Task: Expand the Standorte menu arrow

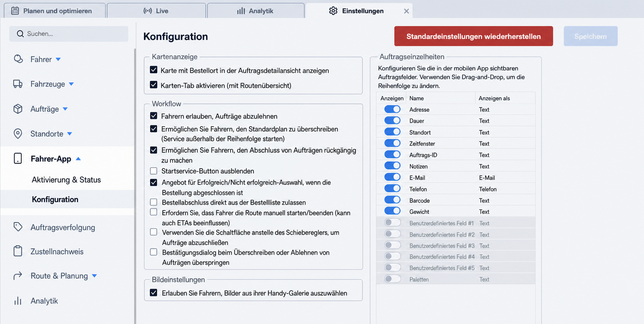Action: click(70, 134)
